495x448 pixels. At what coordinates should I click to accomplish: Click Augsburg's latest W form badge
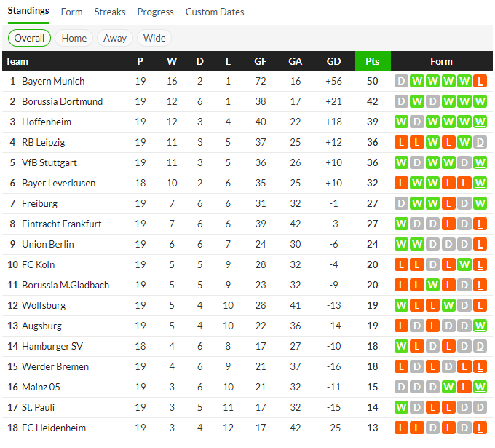click(x=480, y=326)
